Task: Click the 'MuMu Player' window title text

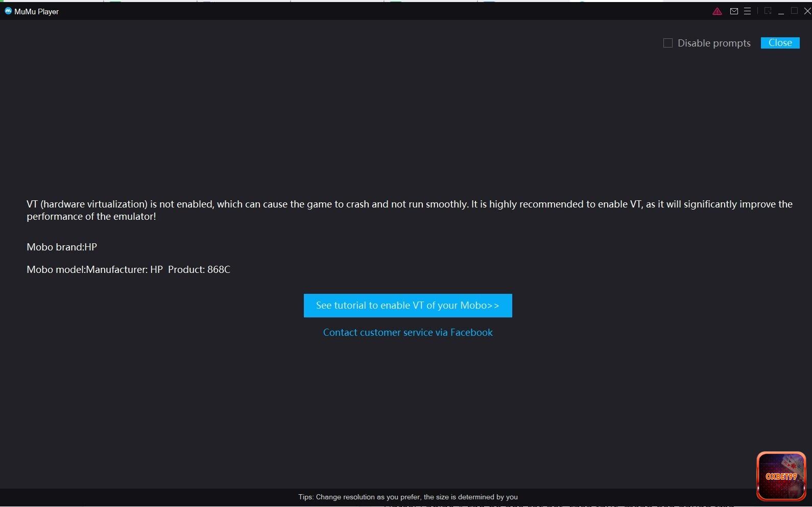Action: point(36,12)
